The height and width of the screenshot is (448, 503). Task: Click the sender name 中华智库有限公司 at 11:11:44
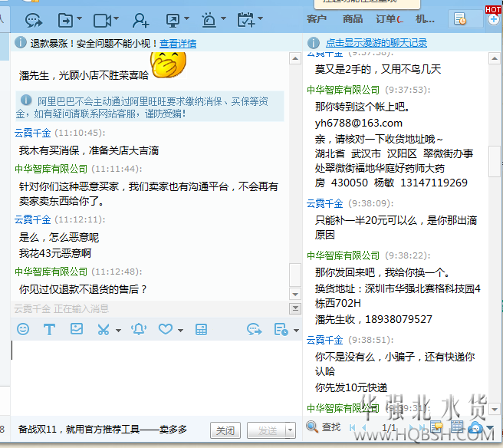[51, 169]
